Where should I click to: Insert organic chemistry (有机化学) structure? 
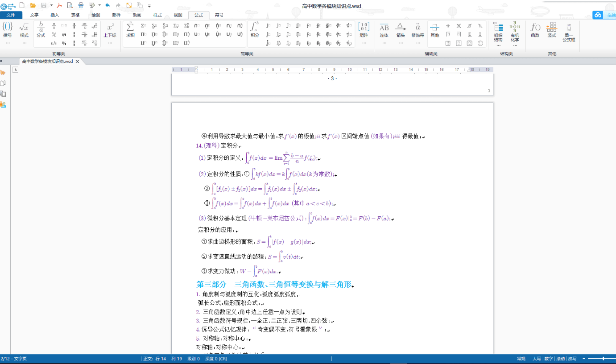click(515, 31)
